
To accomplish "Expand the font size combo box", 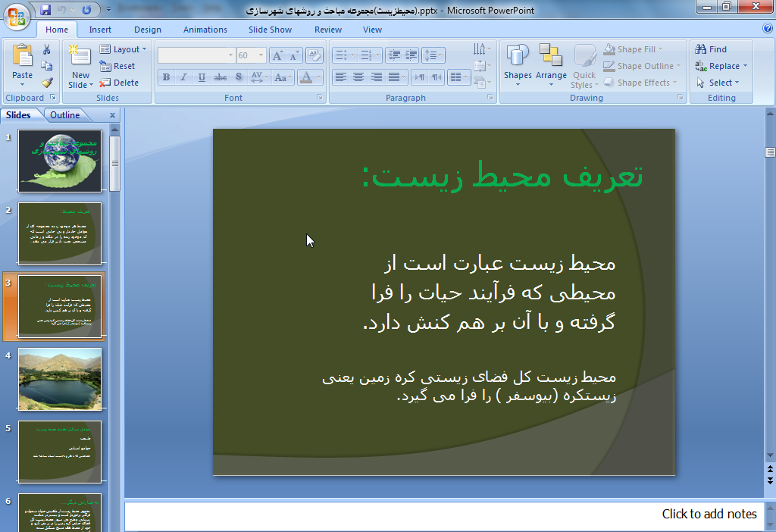I will [261, 55].
